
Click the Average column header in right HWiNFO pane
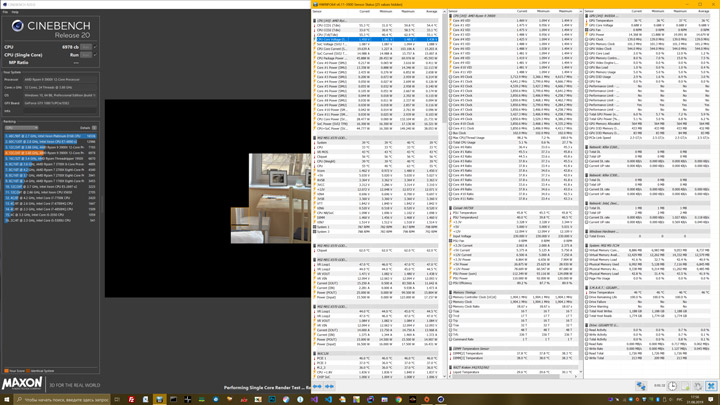coord(703,11)
